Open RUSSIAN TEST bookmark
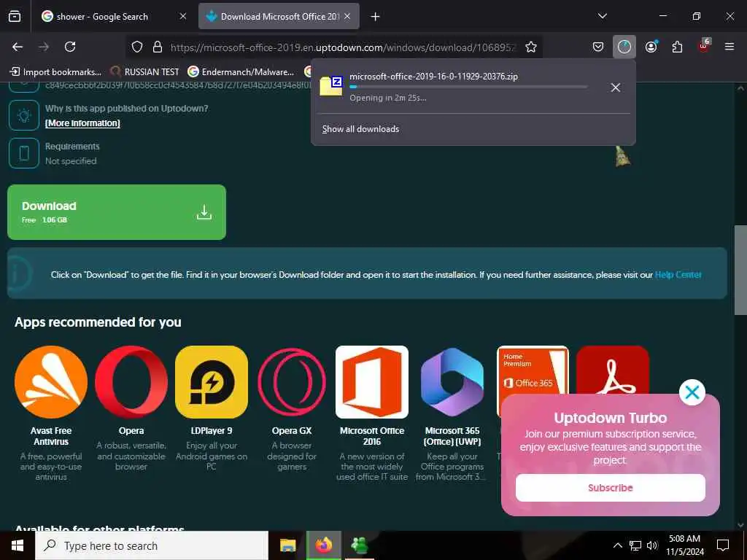The height and width of the screenshot is (560, 747). tap(144, 72)
